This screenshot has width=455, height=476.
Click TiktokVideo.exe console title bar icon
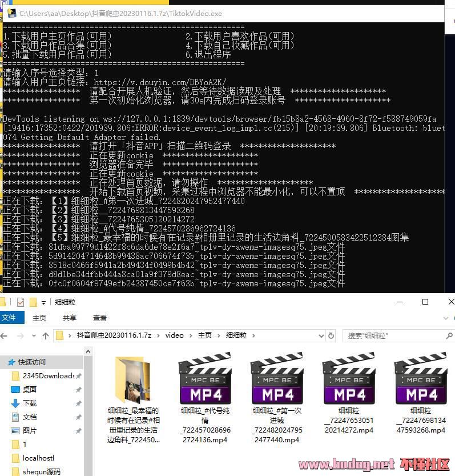(x=12, y=13)
